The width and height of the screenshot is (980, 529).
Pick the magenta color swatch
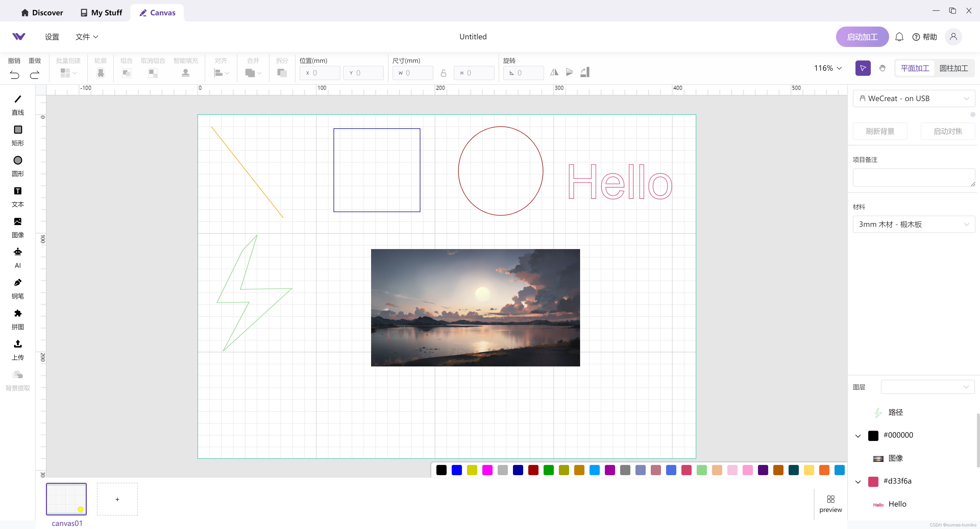tap(487, 470)
